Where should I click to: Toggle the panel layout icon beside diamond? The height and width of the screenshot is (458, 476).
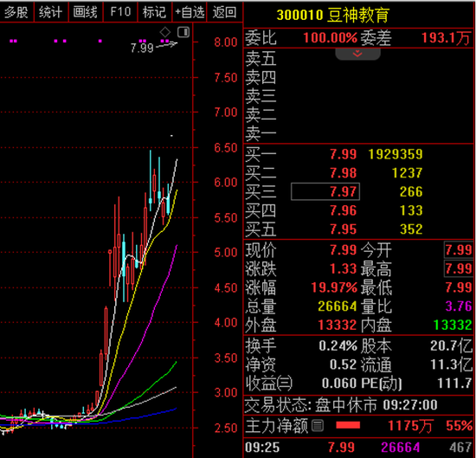(x=183, y=32)
